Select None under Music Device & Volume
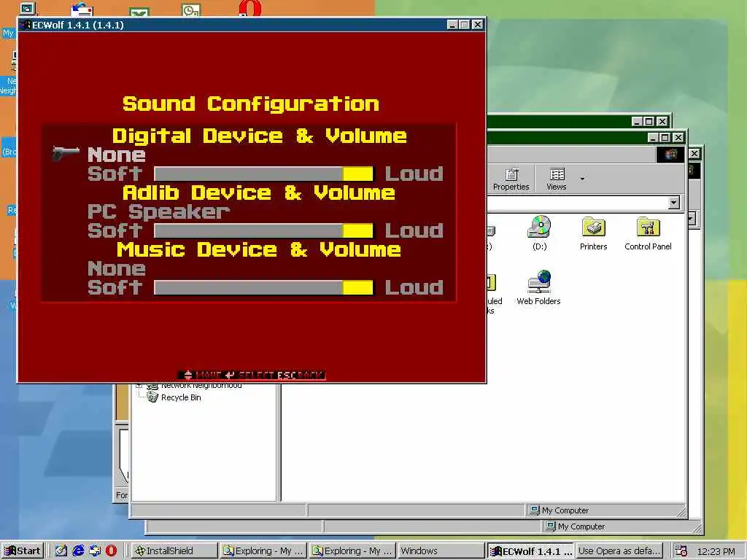The height and width of the screenshot is (560, 747). [x=117, y=269]
